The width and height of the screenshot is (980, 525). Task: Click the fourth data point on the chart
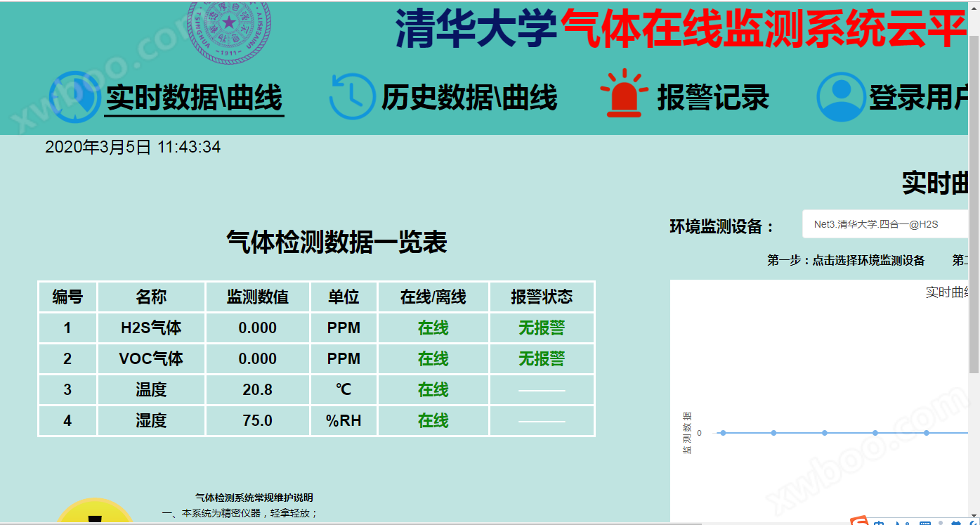pos(875,433)
